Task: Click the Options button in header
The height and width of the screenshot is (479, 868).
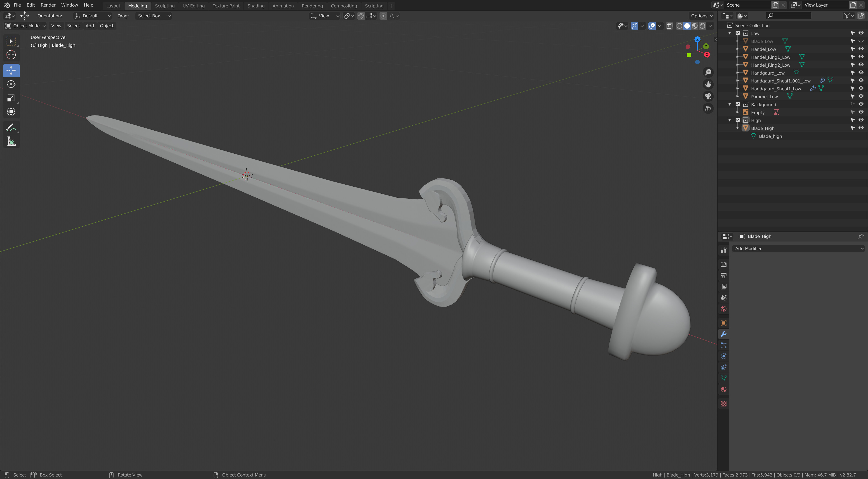Action: tap(702, 16)
